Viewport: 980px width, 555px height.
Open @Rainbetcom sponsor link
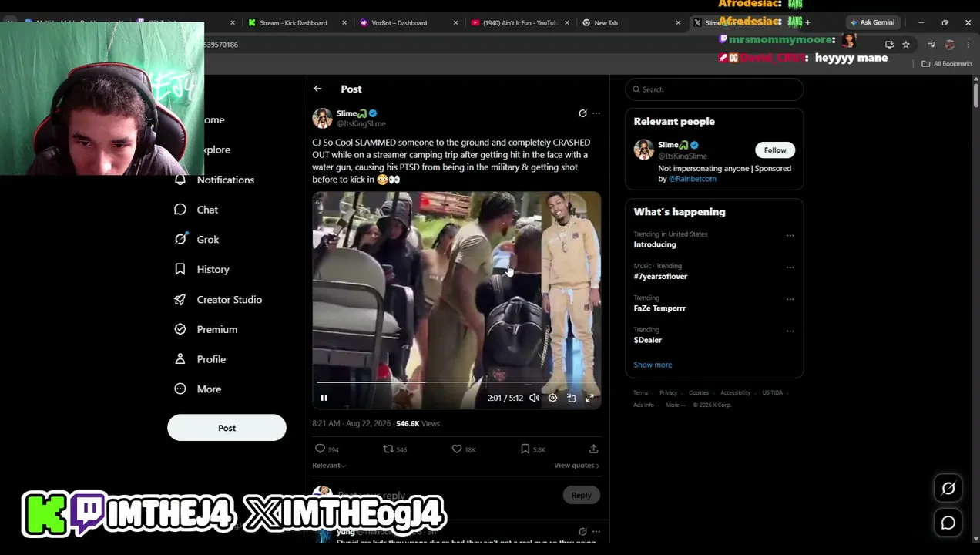tap(693, 179)
